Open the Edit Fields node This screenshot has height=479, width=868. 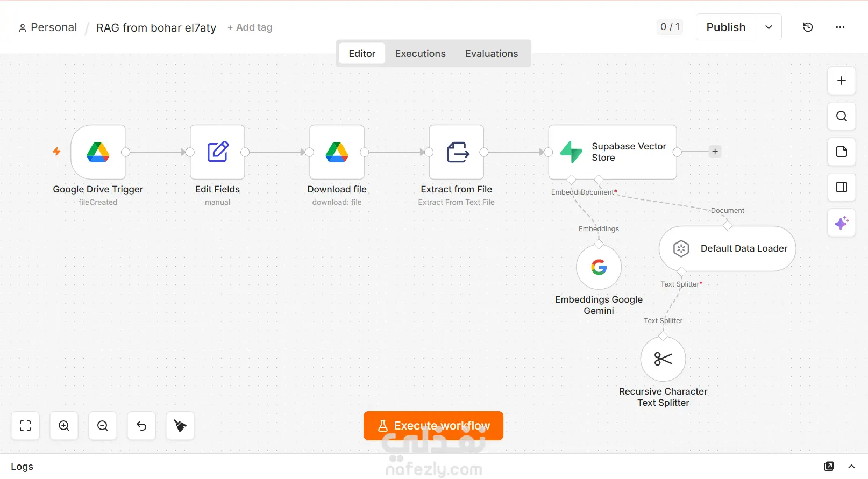tap(217, 152)
